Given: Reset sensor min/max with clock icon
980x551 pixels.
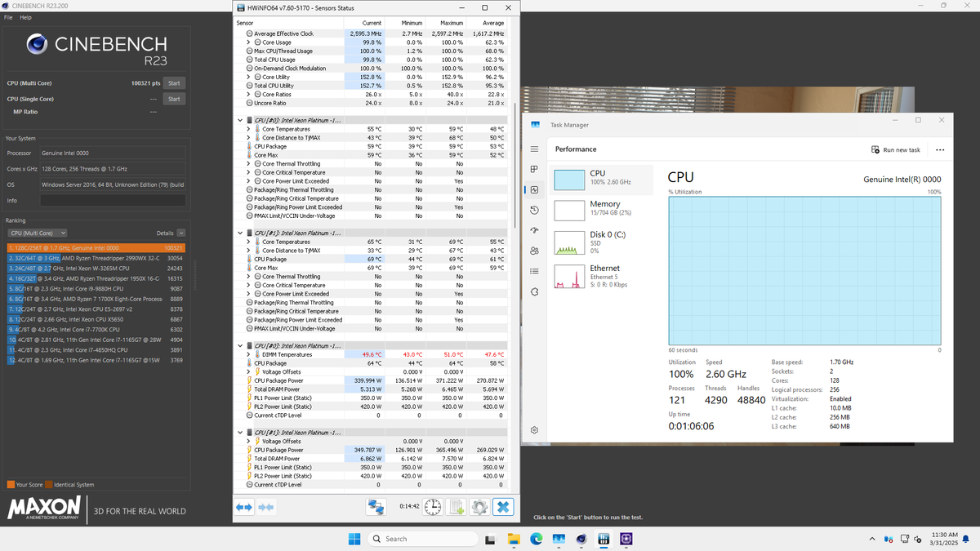Looking at the screenshot, I should [x=432, y=507].
